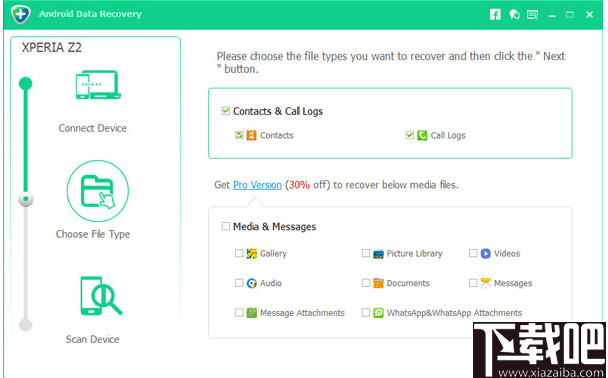This screenshot has width=608, height=378.
Task: Uncheck the Contacts & Call Logs checkbox
Action: [225, 111]
